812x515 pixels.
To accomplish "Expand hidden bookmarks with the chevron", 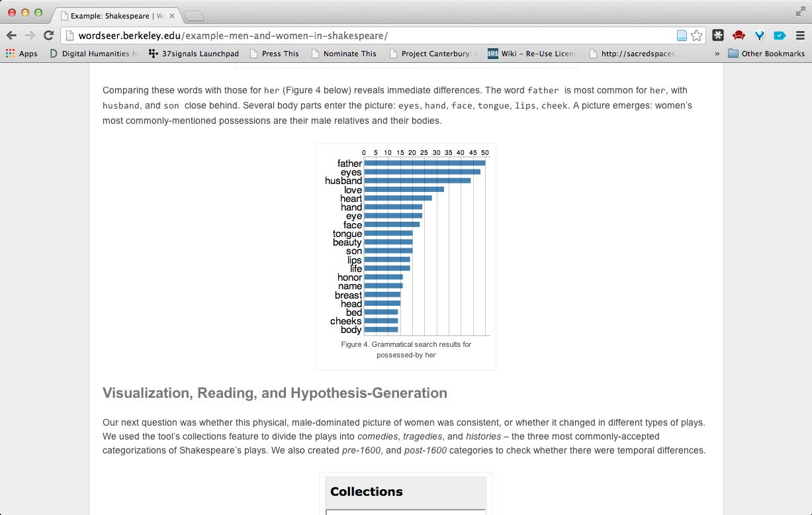I will pos(717,54).
